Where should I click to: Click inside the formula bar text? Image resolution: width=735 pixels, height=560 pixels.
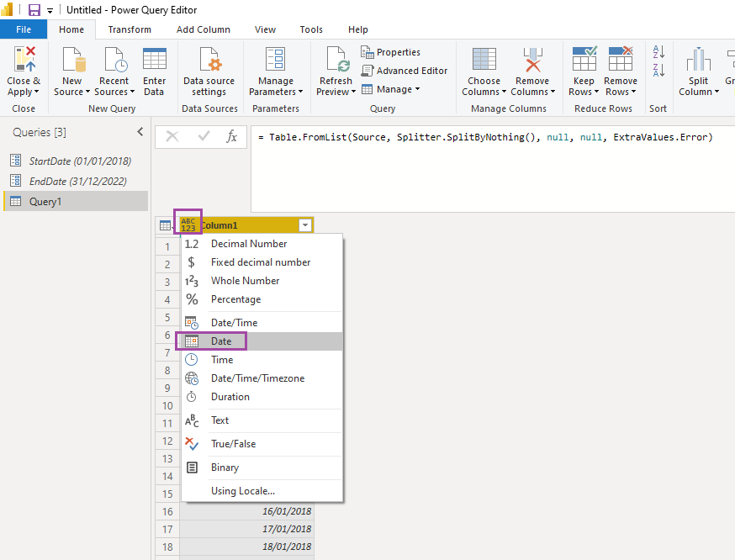(484, 137)
